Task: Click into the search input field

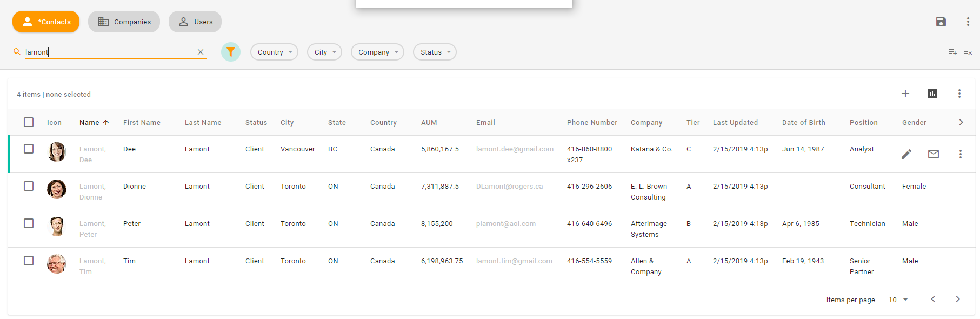Action: [x=108, y=52]
